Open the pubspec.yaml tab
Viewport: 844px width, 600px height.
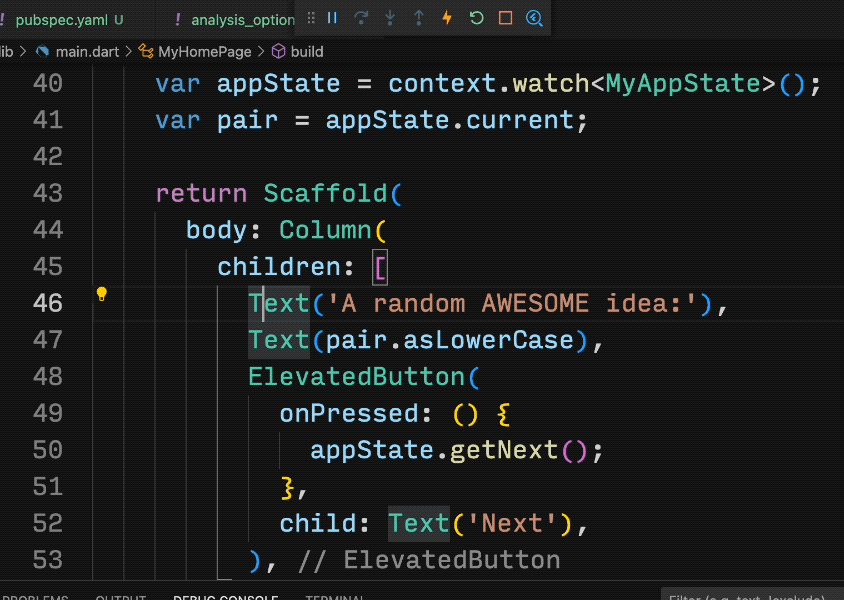[61, 20]
